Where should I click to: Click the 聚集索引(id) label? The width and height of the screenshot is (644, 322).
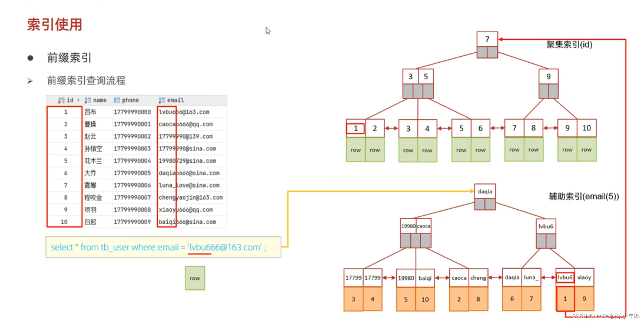click(569, 45)
